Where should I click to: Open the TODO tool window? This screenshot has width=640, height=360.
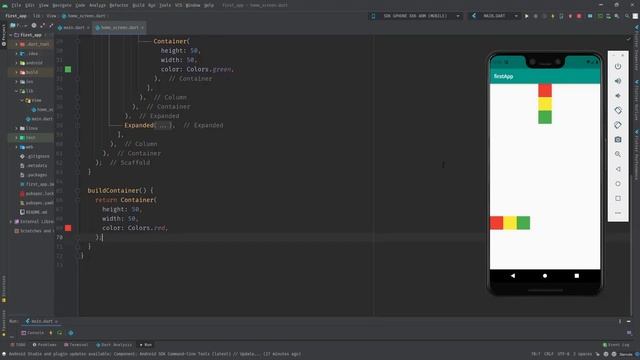18,345
